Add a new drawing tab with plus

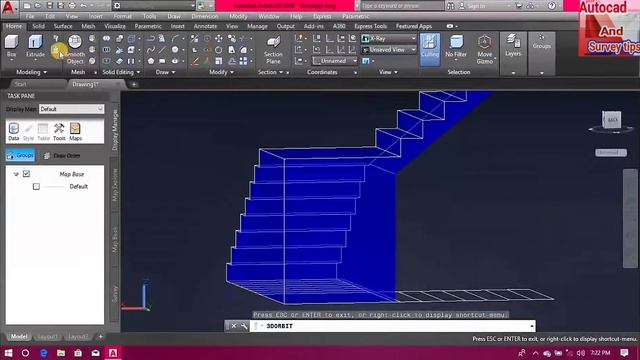click(133, 84)
